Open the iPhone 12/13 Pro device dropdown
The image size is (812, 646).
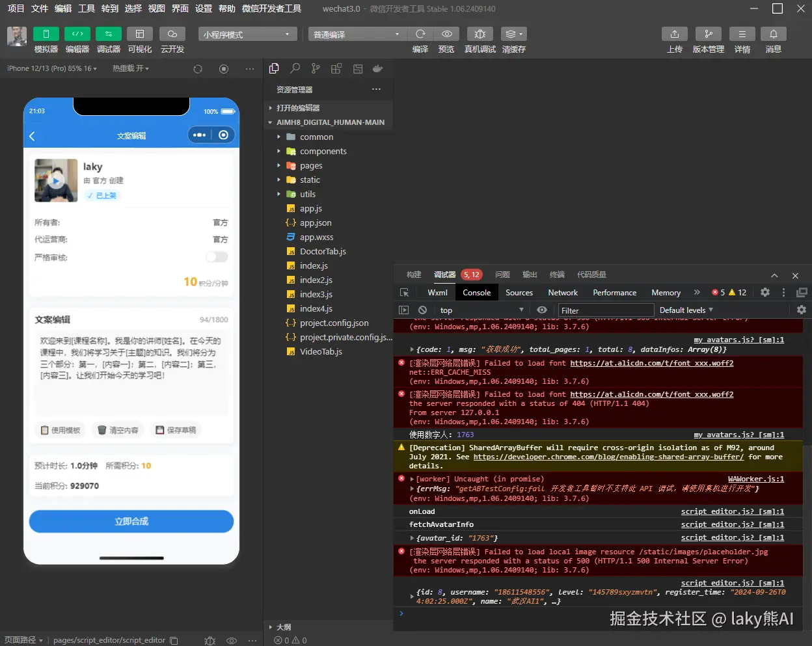click(x=52, y=68)
